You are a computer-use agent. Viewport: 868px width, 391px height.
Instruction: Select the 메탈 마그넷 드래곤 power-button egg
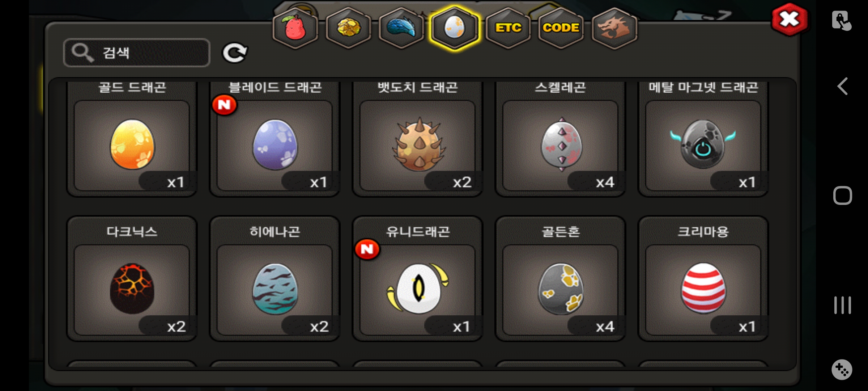tap(703, 145)
